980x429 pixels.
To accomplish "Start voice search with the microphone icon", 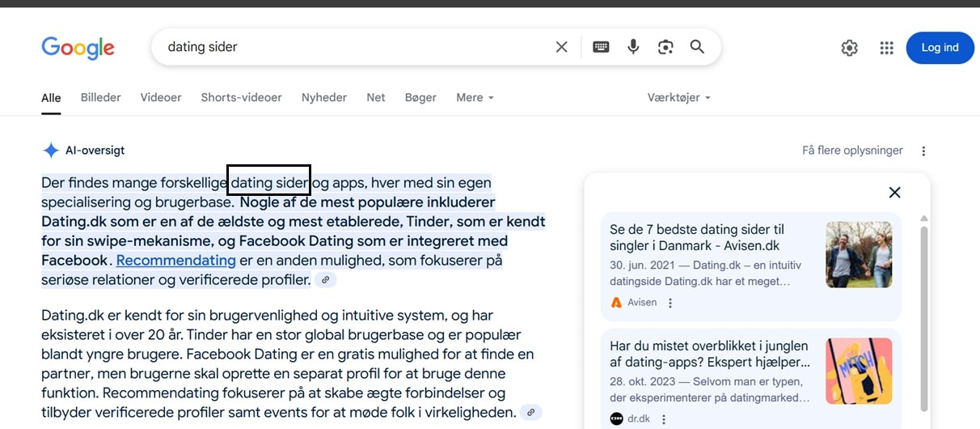I will (633, 47).
